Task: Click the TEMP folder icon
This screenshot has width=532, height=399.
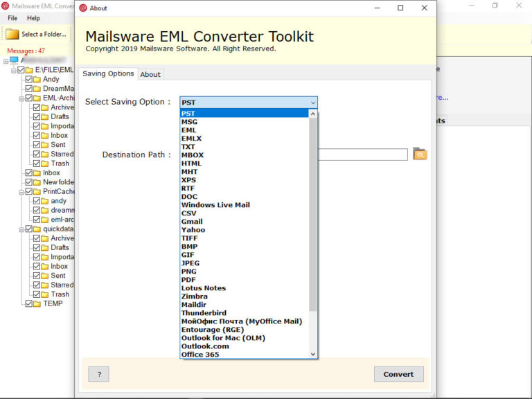Action: click(37, 303)
